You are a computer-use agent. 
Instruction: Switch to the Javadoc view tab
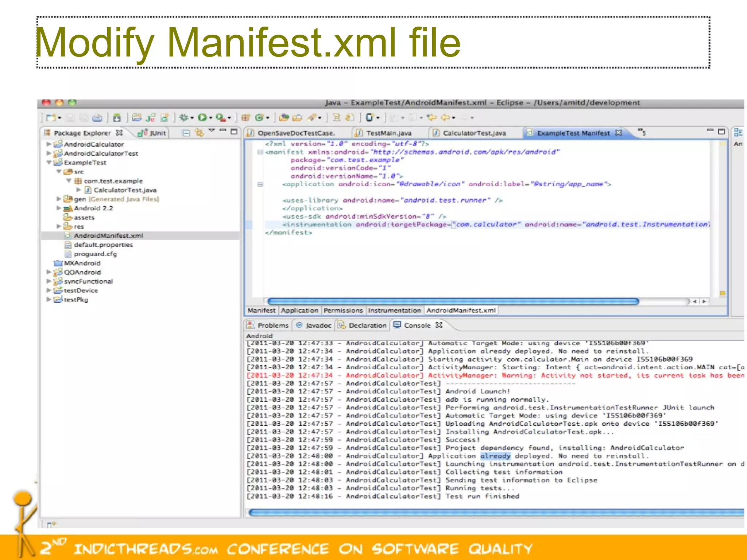314,325
